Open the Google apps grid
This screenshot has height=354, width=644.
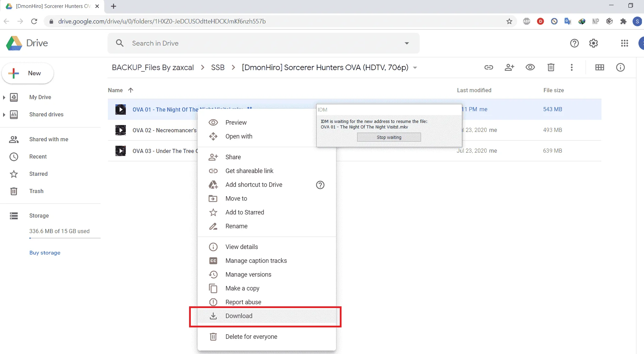624,43
